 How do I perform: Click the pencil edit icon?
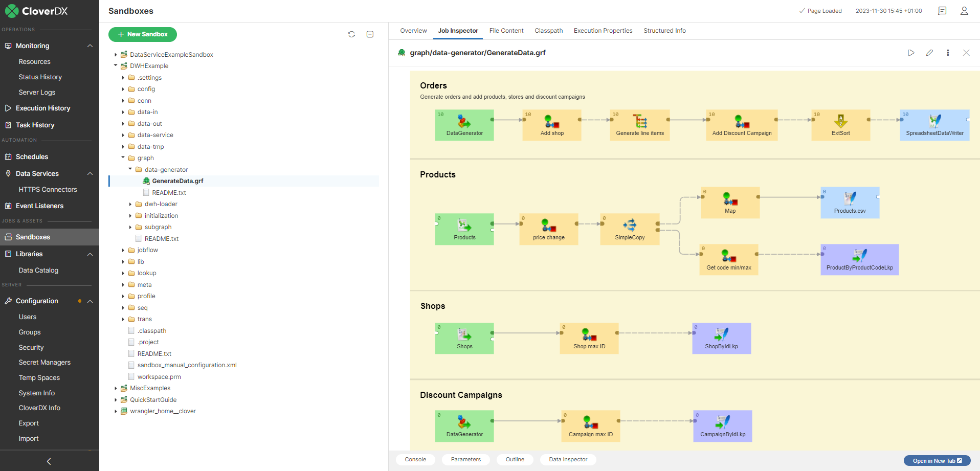tap(929, 53)
